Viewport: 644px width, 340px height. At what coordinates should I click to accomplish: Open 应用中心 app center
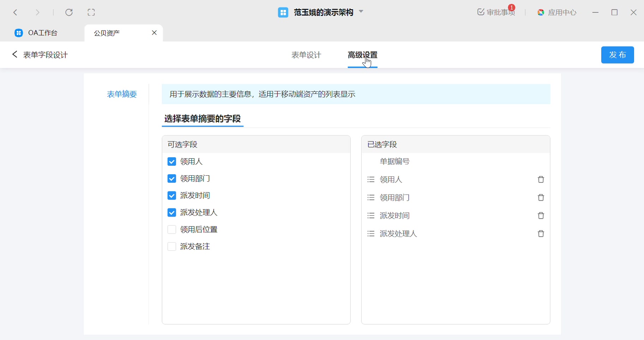tap(557, 12)
